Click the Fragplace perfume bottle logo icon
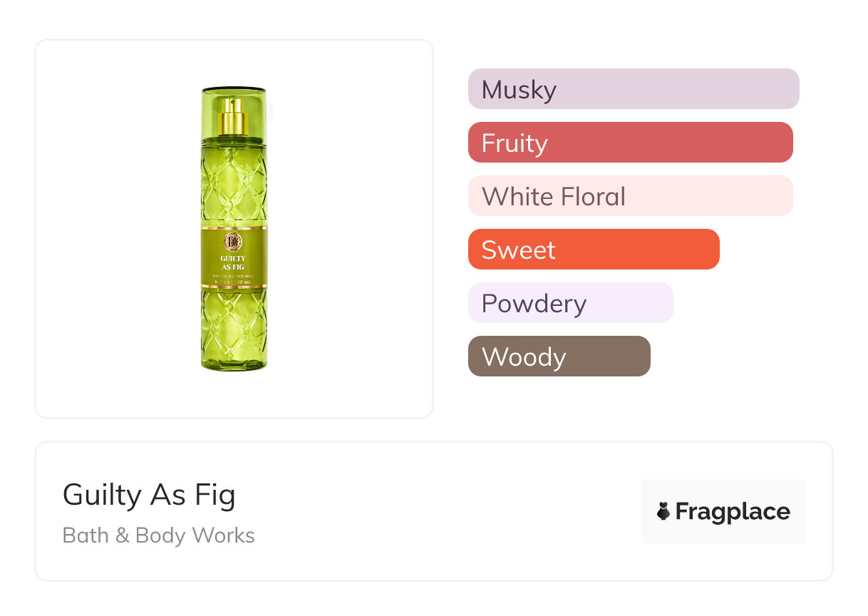Screen dimensions: 868x616 (663, 511)
